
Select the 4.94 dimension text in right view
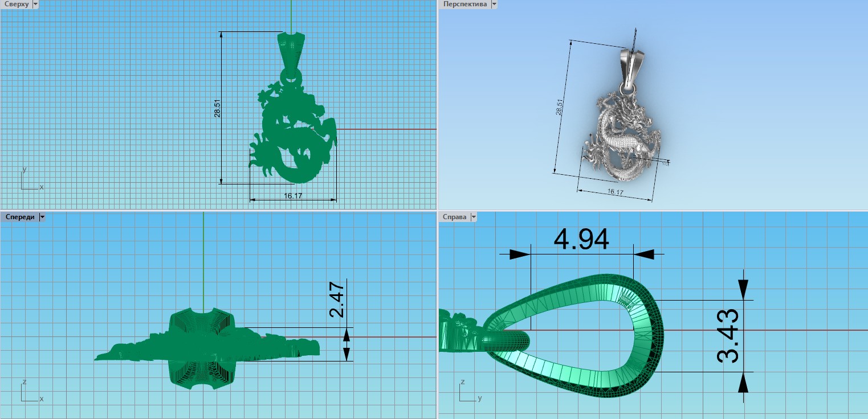click(x=581, y=240)
